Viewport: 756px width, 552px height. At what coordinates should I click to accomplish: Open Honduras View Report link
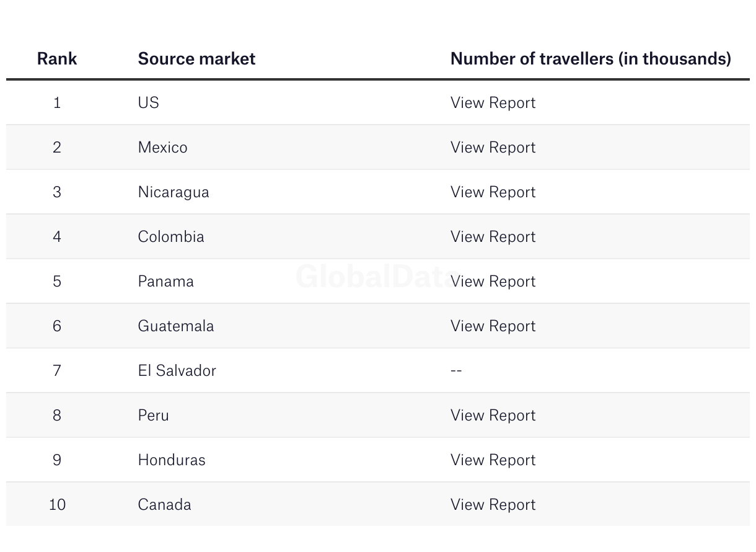(493, 460)
